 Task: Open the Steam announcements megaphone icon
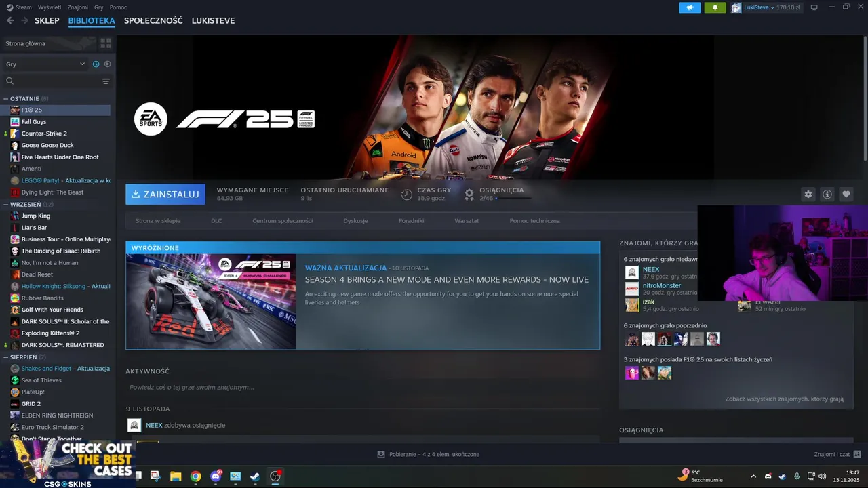point(690,7)
